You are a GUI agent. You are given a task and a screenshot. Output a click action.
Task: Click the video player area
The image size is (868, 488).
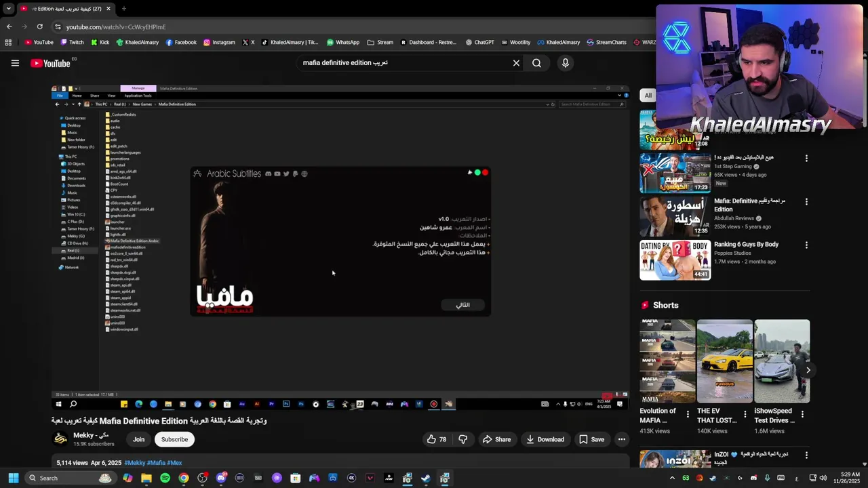tap(340, 247)
